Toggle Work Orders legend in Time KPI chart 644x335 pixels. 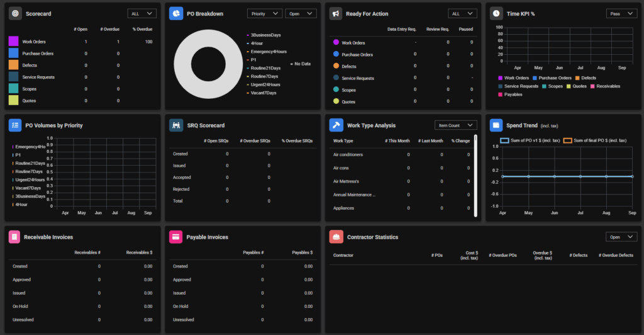tap(514, 77)
